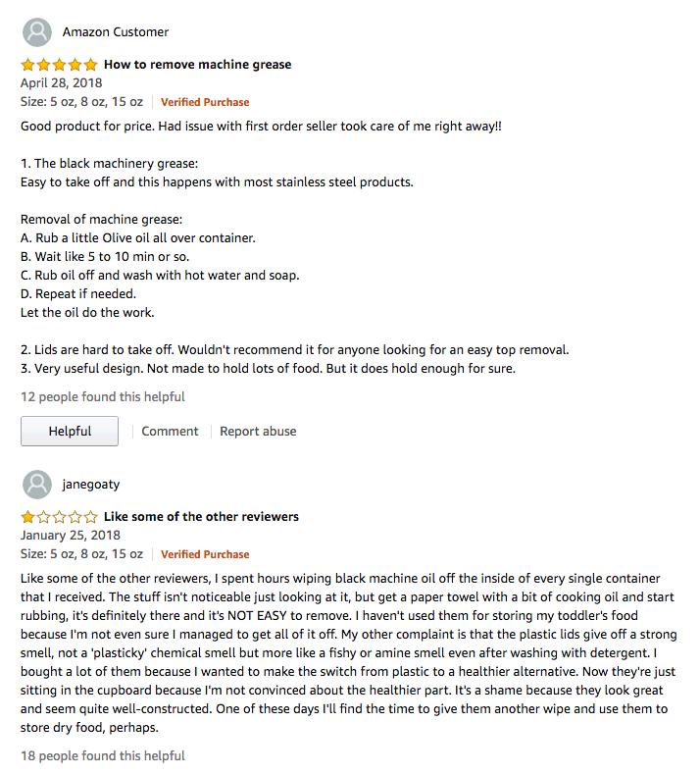Click the five-star rating of first review
700x774 pixels.
point(59,64)
